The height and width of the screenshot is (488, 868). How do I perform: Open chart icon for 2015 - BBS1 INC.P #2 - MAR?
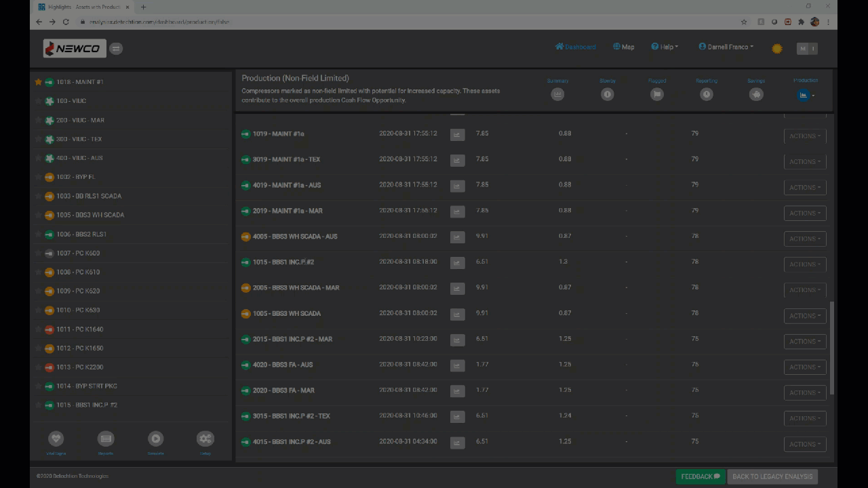tap(458, 340)
